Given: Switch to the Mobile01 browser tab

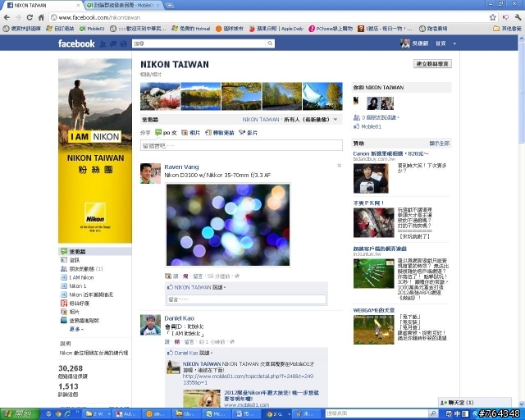Looking at the screenshot, I should [124, 6].
